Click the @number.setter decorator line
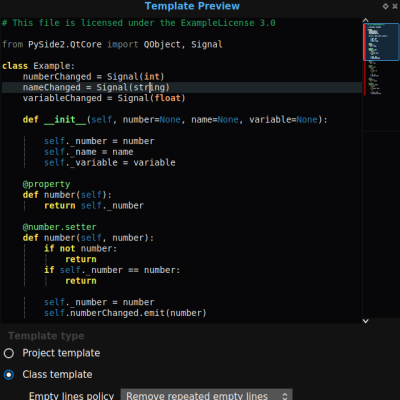This screenshot has width=400, height=400. [x=59, y=227]
